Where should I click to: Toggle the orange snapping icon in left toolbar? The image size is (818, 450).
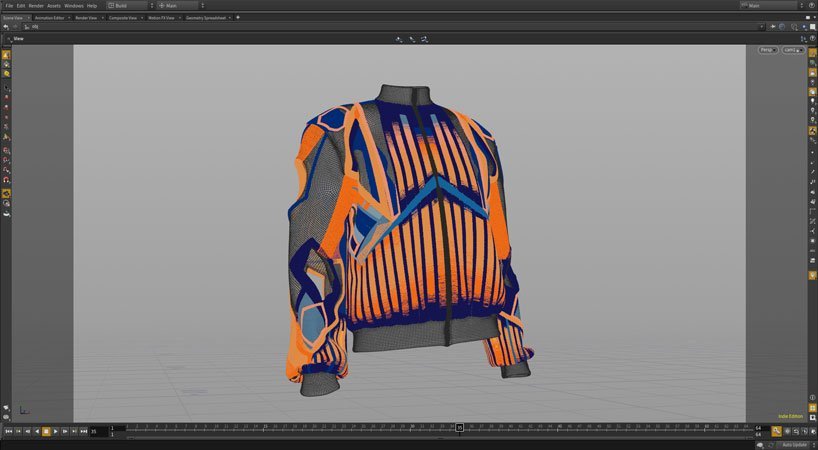tap(6, 193)
